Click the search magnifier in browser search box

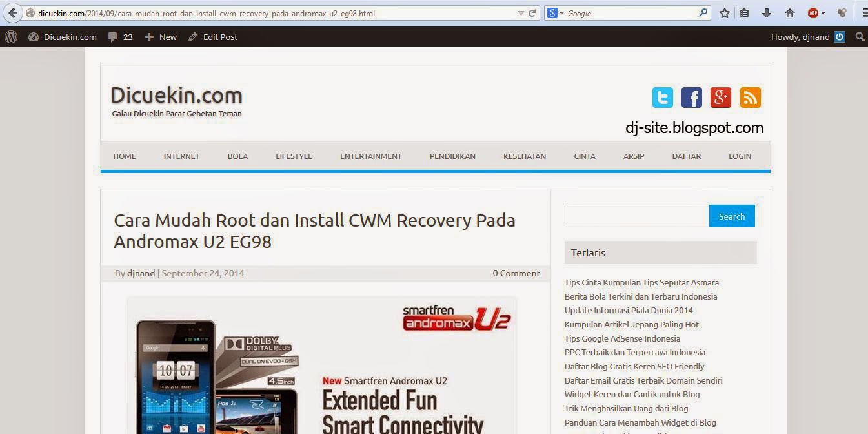(703, 13)
